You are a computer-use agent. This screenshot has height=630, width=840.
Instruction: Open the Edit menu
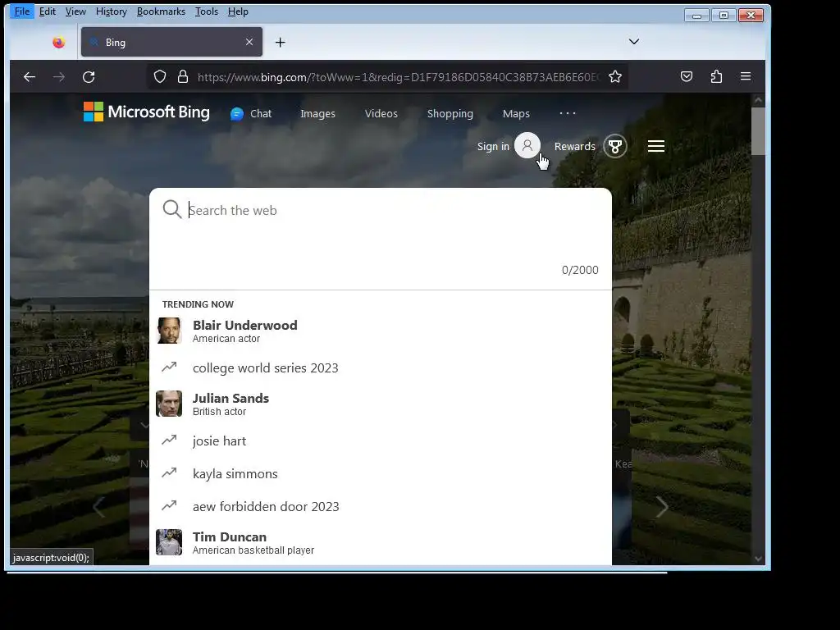[47, 11]
